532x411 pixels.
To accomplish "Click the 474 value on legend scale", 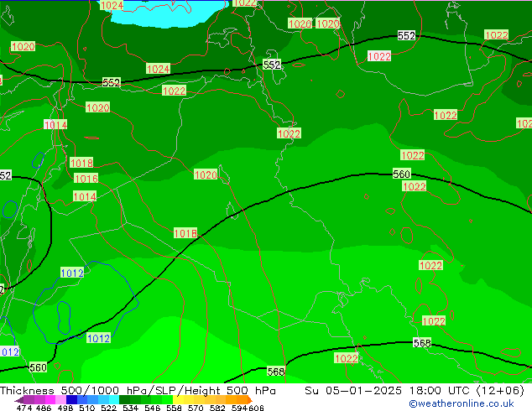I will click(25, 408).
